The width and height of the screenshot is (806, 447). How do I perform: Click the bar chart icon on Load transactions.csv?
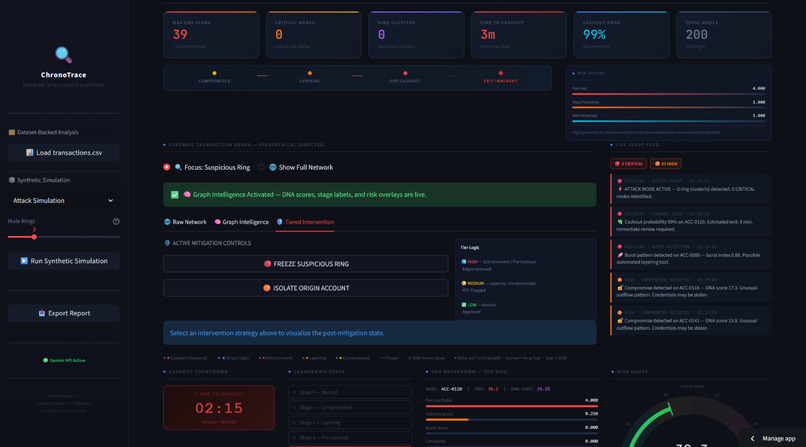click(29, 153)
